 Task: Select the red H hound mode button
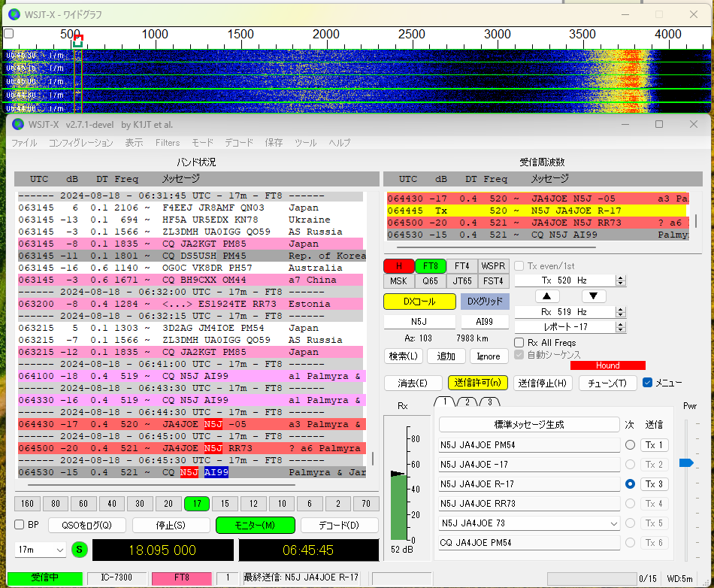[x=398, y=266]
